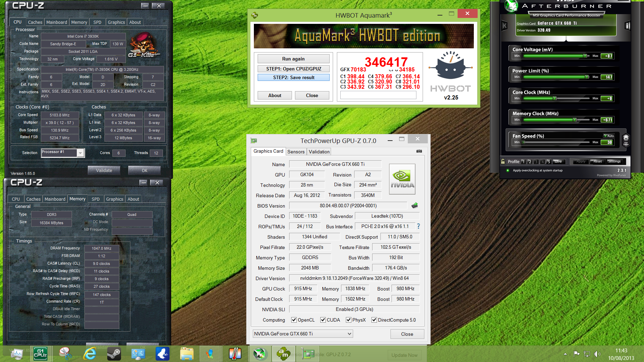Open G1 CPU-Z taskbar icon
The height and width of the screenshot is (362, 644).
(40, 353)
